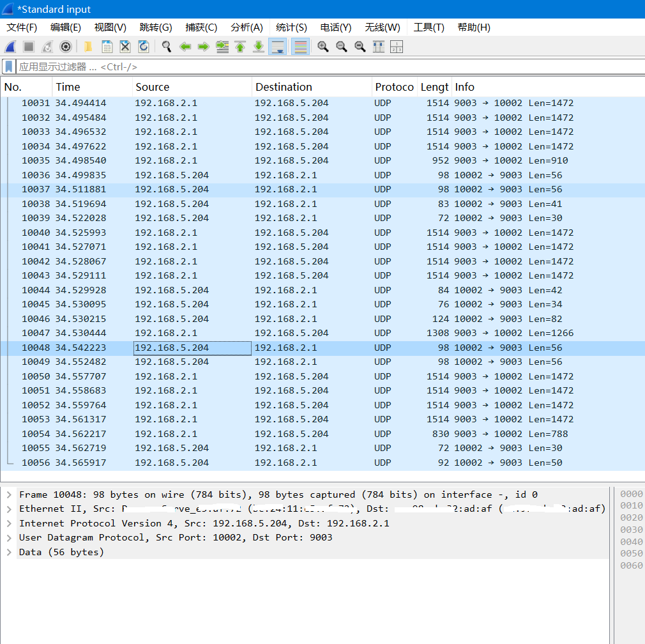Expand the Frame 10048 details row
Image resolution: width=645 pixels, height=644 pixels.
(x=9, y=494)
